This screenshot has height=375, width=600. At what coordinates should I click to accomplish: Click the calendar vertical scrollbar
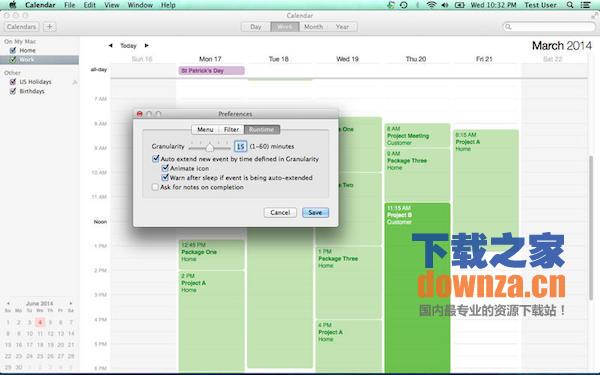[591, 227]
